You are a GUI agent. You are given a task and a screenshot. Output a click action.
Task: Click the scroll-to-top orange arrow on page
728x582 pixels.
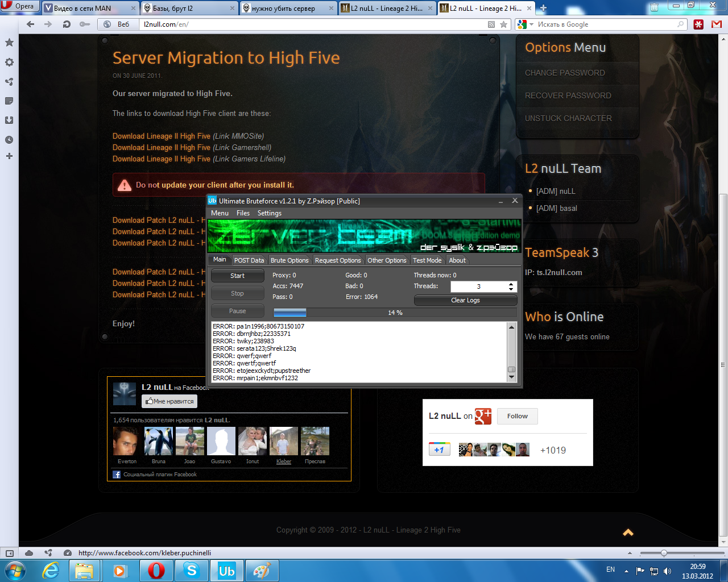point(628,533)
